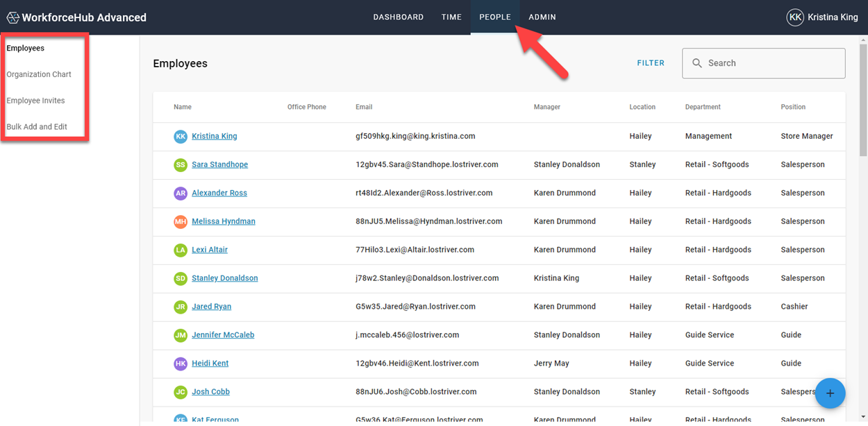Open Lexi Altair's employee profile link
The height and width of the screenshot is (426, 868).
210,250
